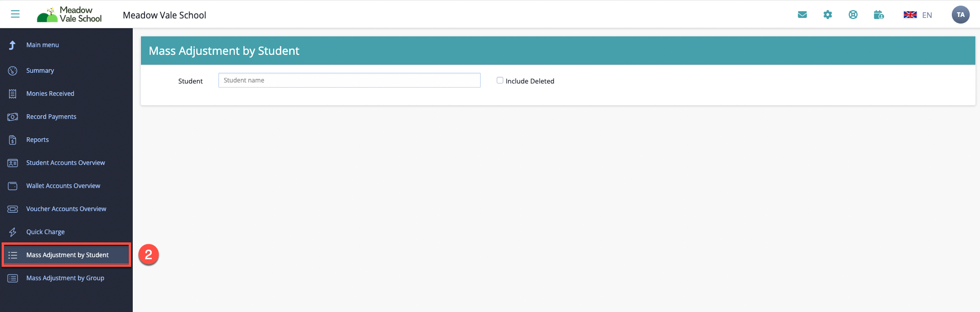Click the UK flag language icon

click(x=910, y=15)
